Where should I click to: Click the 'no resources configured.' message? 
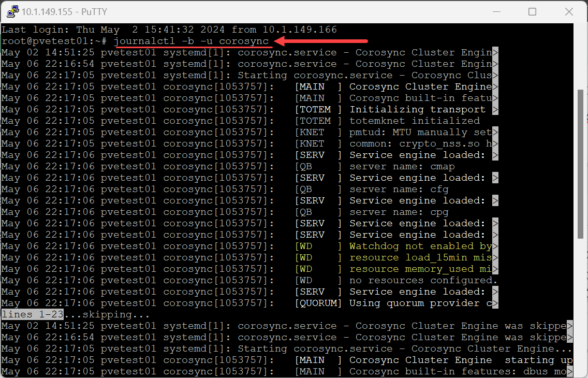click(x=423, y=280)
